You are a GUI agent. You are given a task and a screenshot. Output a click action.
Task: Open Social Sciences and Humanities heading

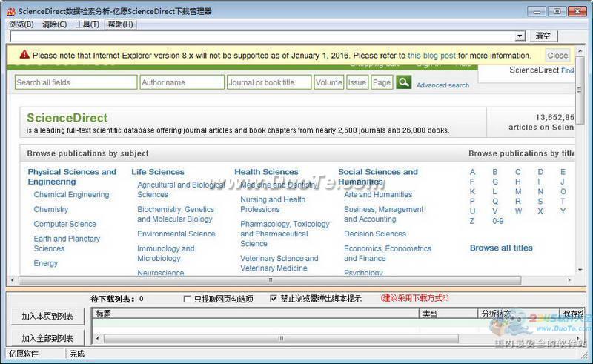pyautogui.click(x=378, y=176)
